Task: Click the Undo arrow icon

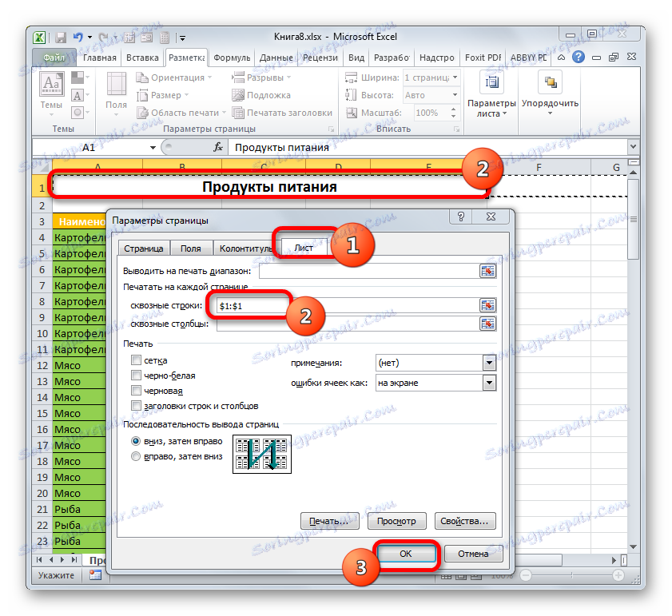Action: [78, 38]
